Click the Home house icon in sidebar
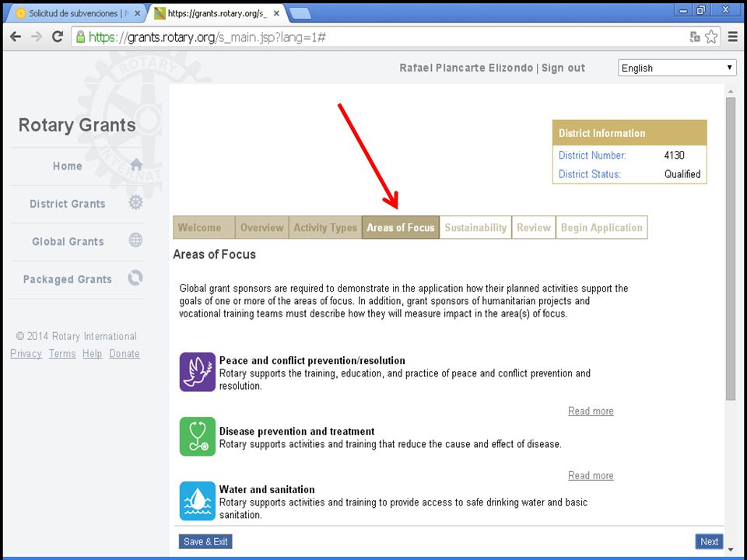747x560 pixels. 136,164
